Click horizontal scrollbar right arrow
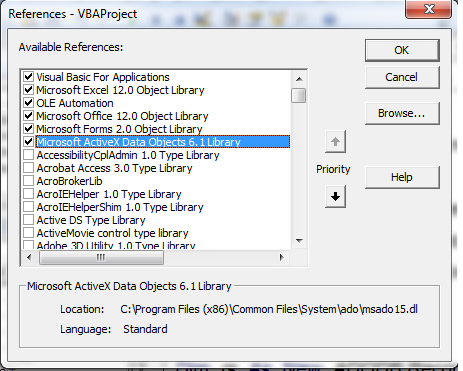The image size is (463, 371). click(x=282, y=257)
